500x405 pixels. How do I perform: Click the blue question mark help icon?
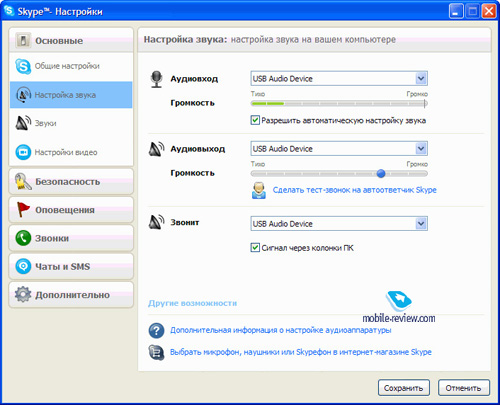156,331
